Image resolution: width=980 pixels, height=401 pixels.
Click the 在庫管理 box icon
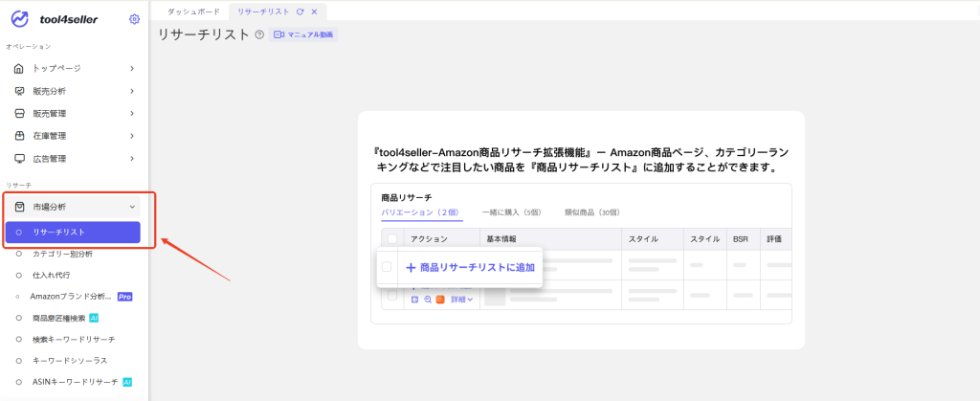(19, 136)
